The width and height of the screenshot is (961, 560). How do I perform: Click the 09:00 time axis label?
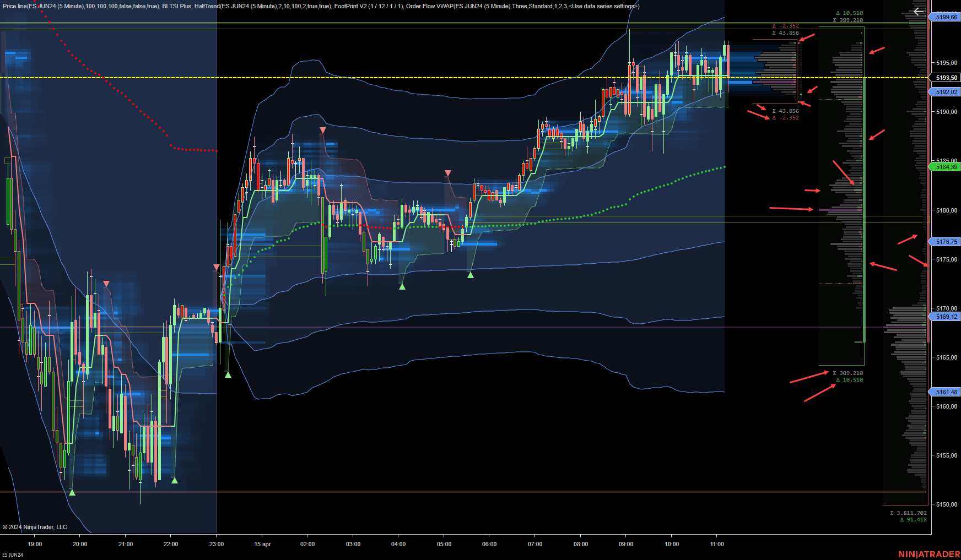(x=626, y=544)
